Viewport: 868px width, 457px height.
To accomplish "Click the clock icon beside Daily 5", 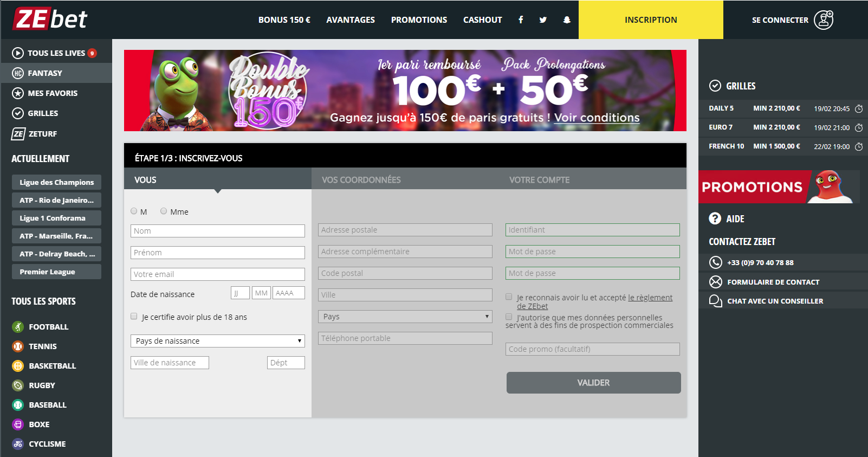I will tap(859, 109).
